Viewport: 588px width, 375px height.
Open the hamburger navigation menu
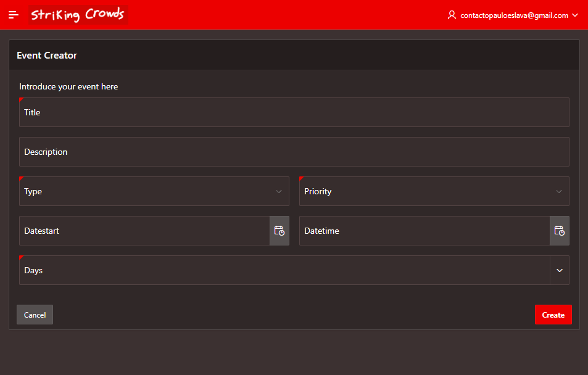[14, 15]
